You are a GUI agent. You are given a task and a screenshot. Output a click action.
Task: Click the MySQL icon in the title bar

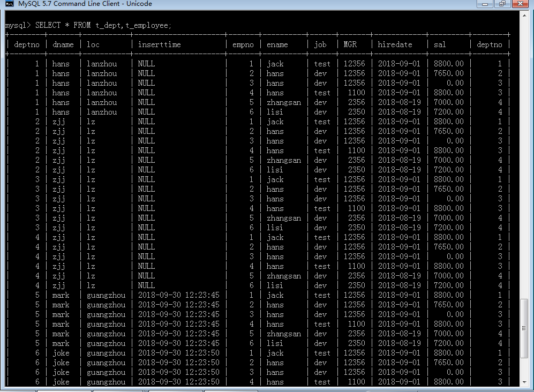coord(10,4)
